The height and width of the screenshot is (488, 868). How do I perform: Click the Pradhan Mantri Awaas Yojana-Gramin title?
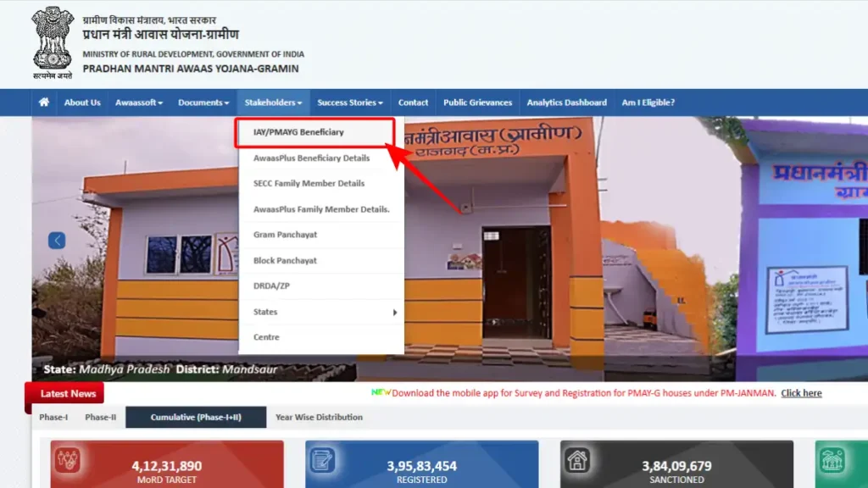coord(191,69)
